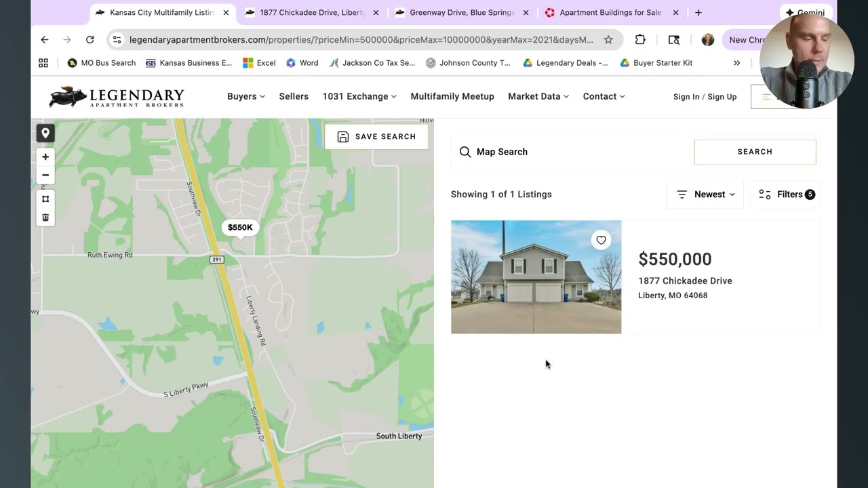Click the map trash delete icon
The image size is (868, 488).
[x=45, y=218]
